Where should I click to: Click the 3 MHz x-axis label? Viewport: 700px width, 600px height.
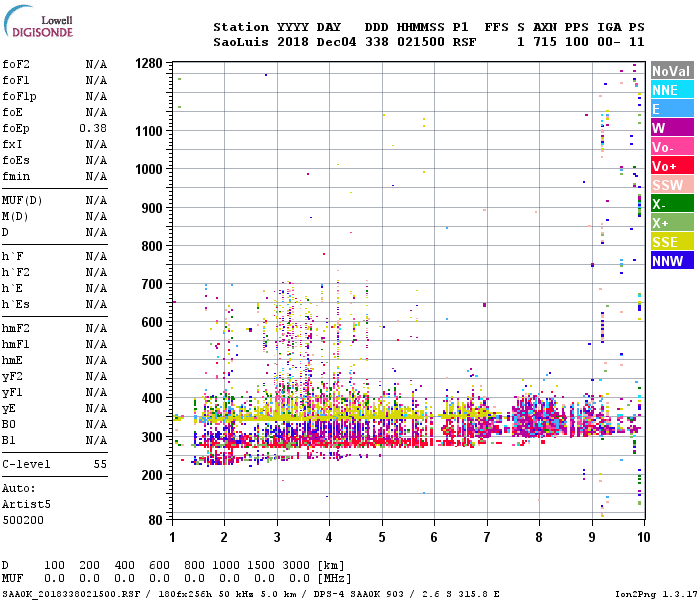277,537
